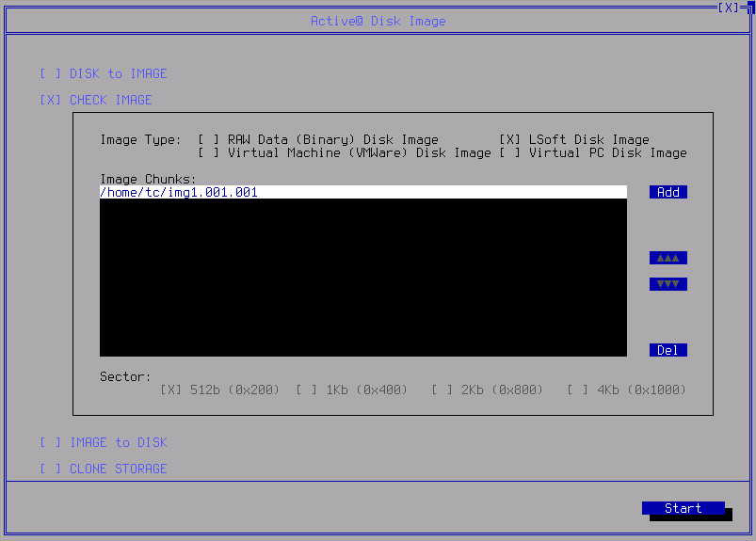The image size is (756, 541).
Task: Set sector size to 512b (0x200)
Action: pos(220,390)
